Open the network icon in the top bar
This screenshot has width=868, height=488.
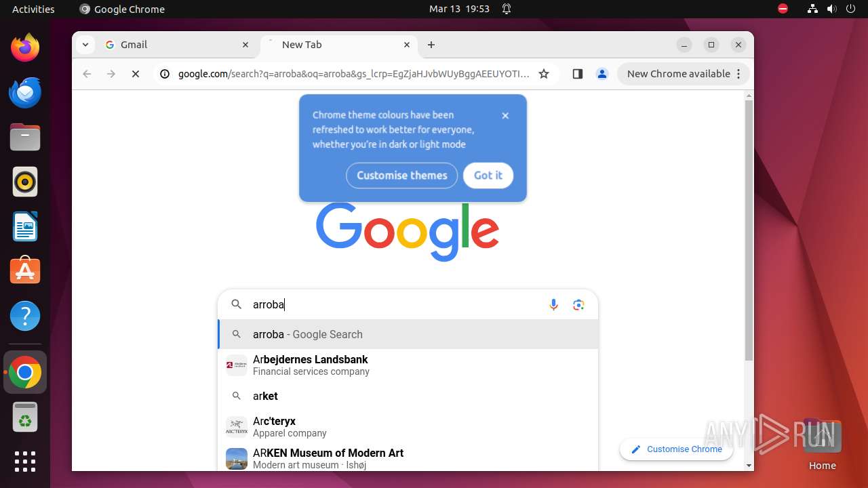click(x=812, y=9)
